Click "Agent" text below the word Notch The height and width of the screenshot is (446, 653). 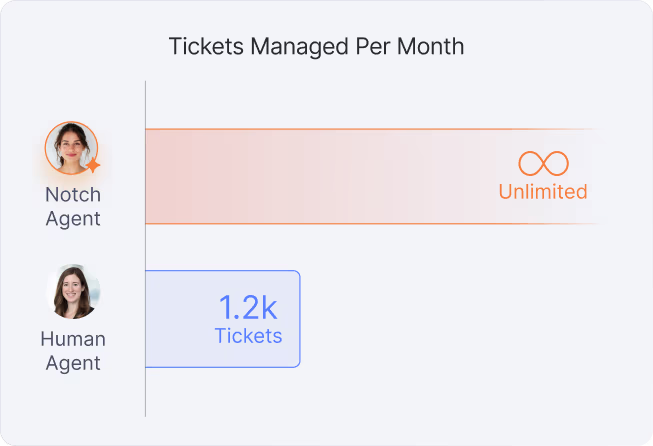(x=73, y=218)
